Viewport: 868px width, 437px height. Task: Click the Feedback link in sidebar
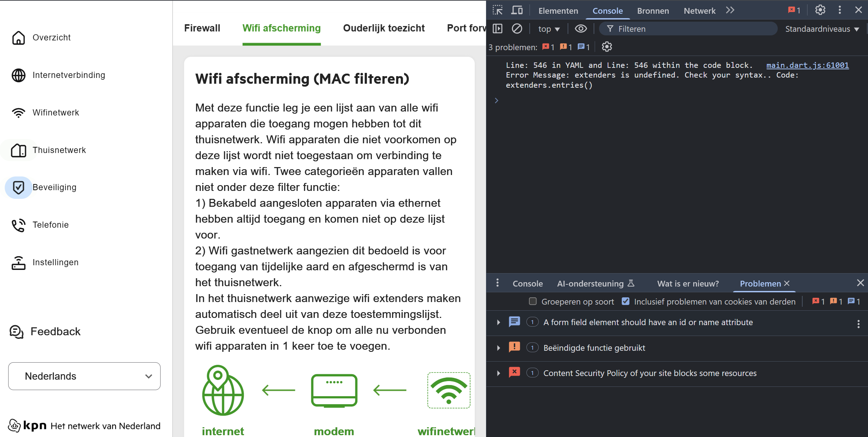tap(56, 332)
